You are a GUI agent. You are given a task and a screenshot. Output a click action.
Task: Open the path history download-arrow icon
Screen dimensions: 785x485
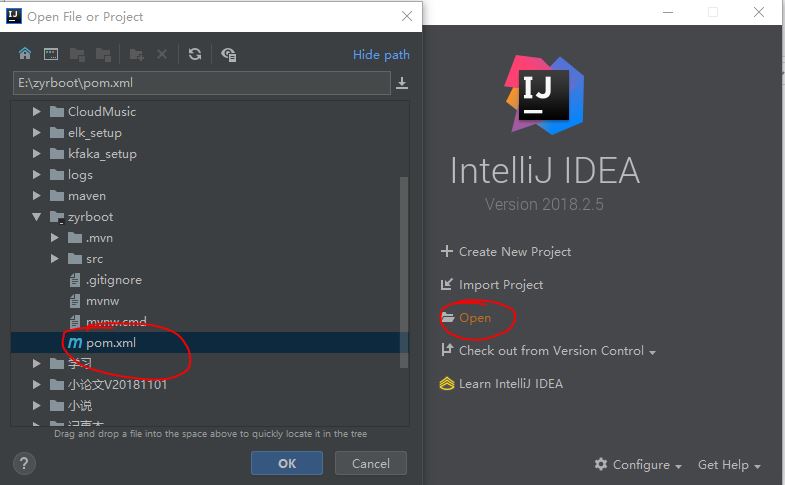coord(402,83)
